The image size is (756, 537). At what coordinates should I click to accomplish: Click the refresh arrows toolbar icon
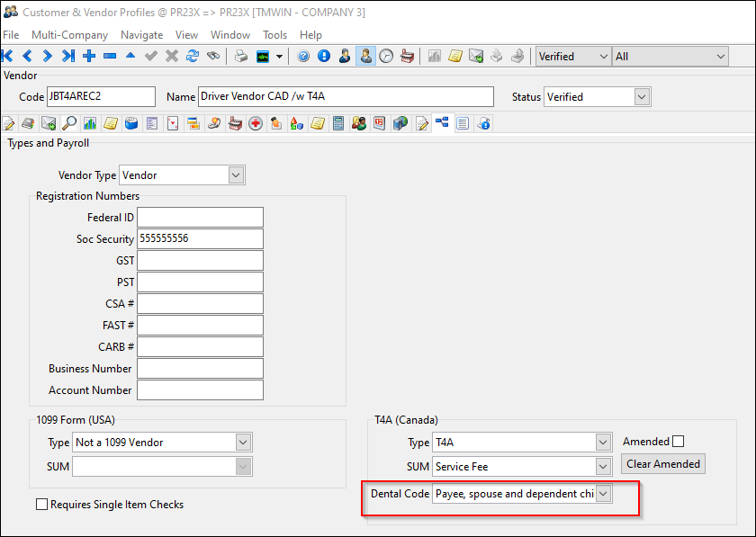(x=193, y=56)
